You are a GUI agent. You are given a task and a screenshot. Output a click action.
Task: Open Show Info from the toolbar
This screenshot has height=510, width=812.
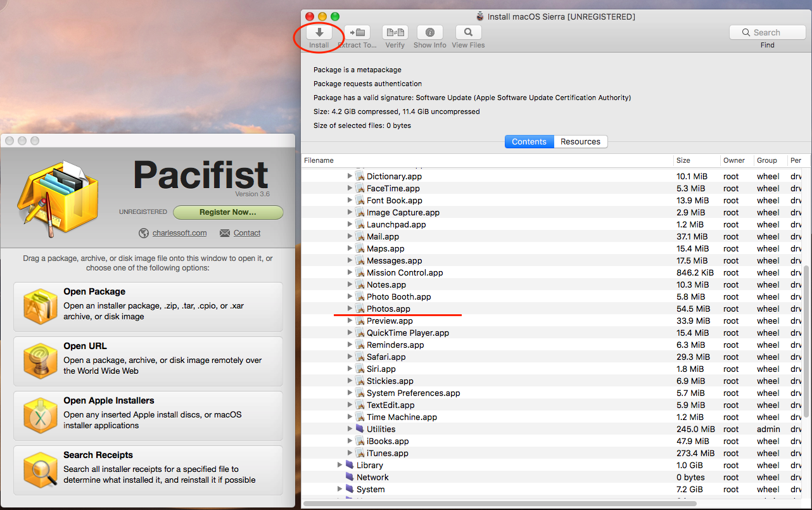point(430,32)
